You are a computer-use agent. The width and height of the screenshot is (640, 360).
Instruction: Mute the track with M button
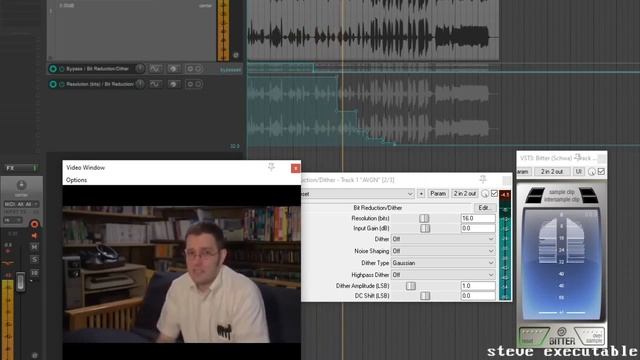[x=35, y=247]
